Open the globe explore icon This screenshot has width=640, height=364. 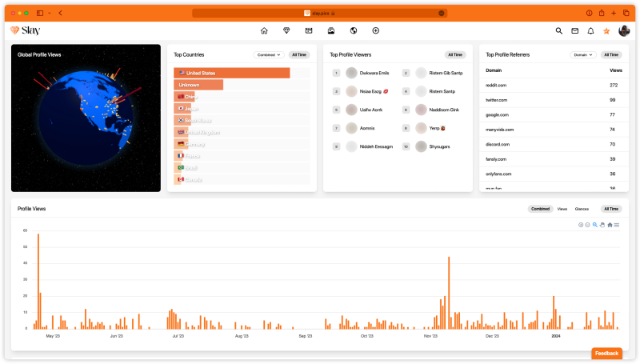(x=354, y=30)
